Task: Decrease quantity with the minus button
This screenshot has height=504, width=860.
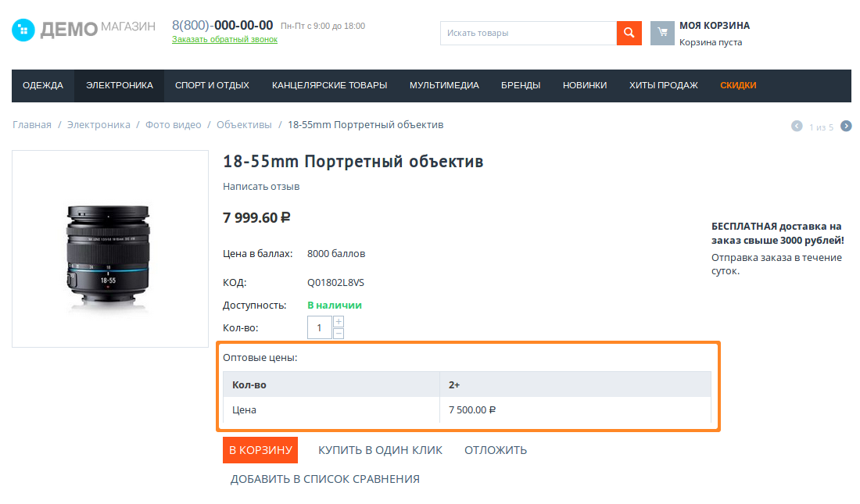Action: pos(339,334)
